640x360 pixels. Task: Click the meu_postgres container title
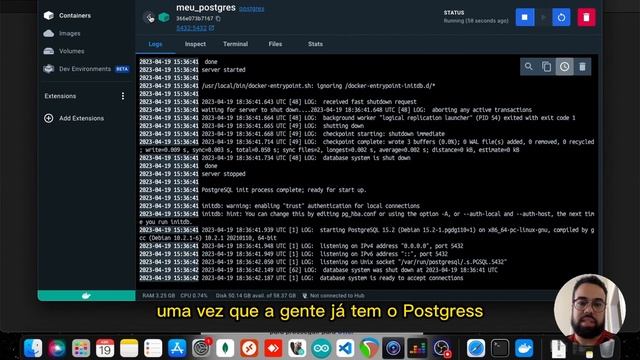[206, 8]
